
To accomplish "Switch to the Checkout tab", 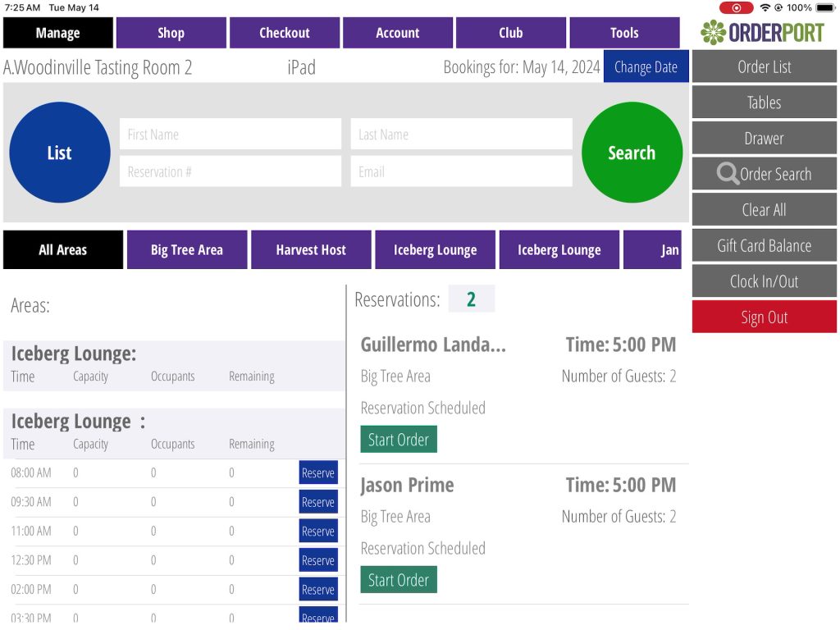I will click(x=284, y=33).
